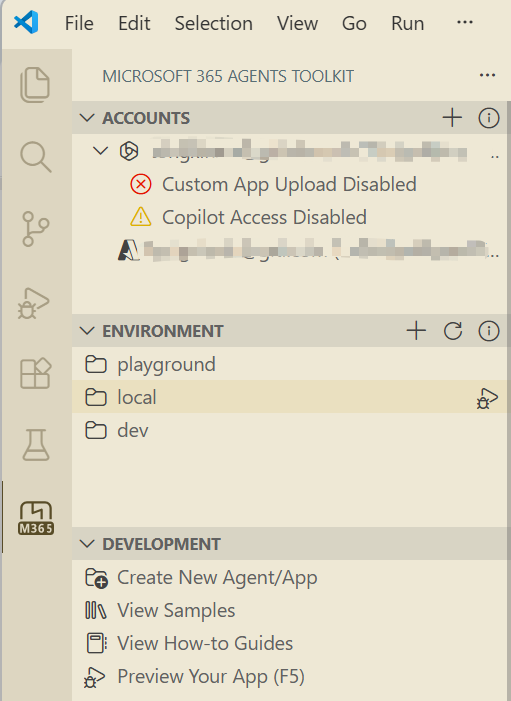Collapse the Accounts section chevron
The image size is (511, 701).
pyautogui.click(x=87, y=118)
